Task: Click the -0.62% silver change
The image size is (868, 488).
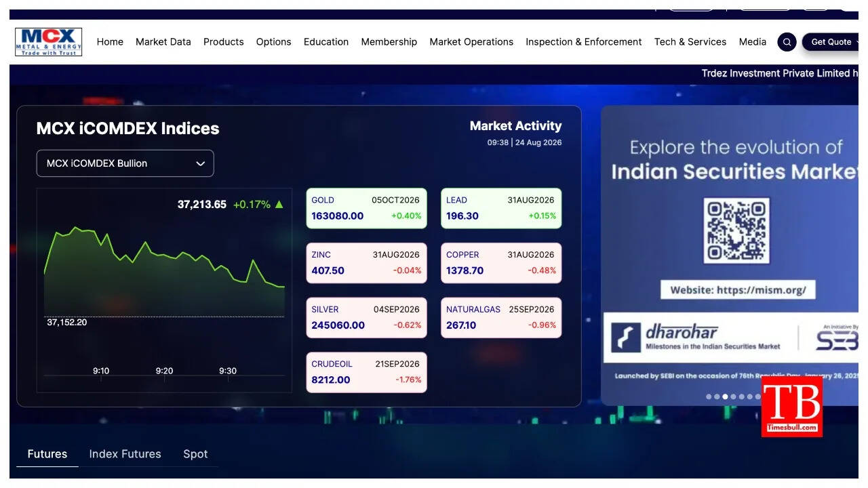Action: (x=408, y=325)
